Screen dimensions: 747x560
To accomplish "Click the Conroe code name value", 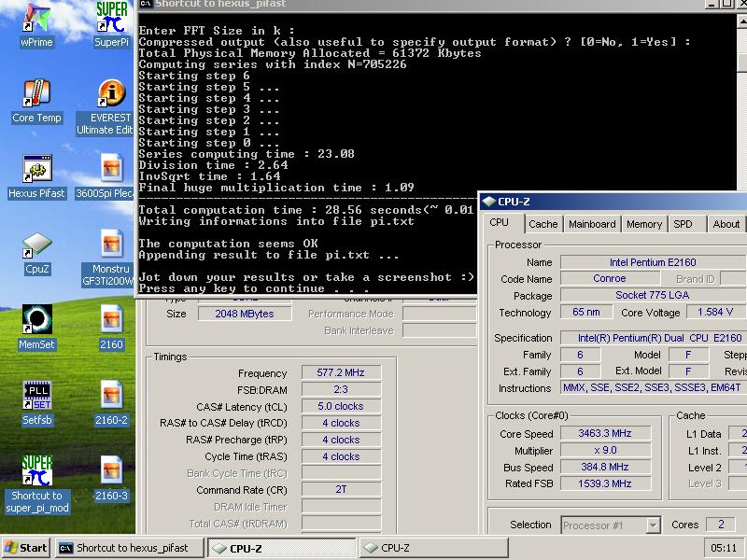I will [x=610, y=278].
